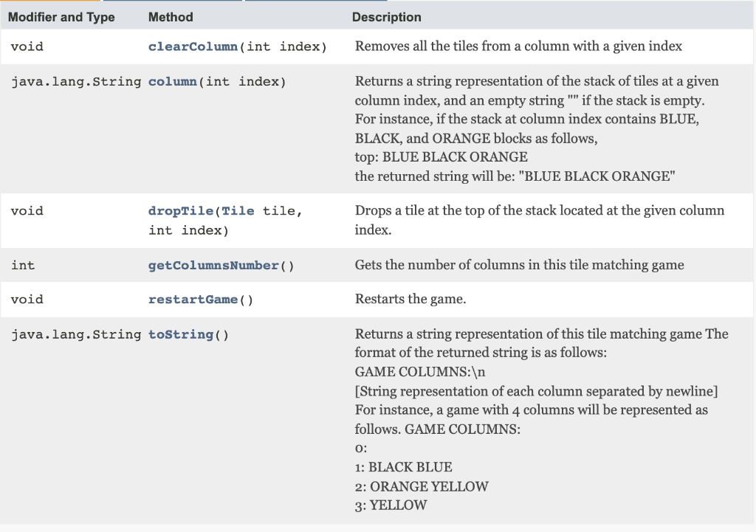Click the '1: BLACK BLUE' example line
756x532 pixels.
click(x=404, y=467)
